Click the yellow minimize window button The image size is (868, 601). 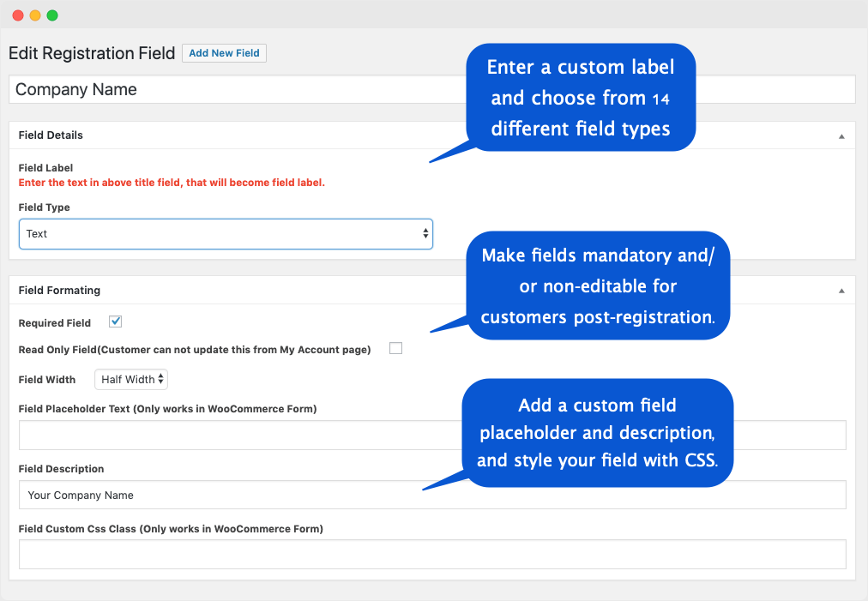pyautogui.click(x=33, y=15)
